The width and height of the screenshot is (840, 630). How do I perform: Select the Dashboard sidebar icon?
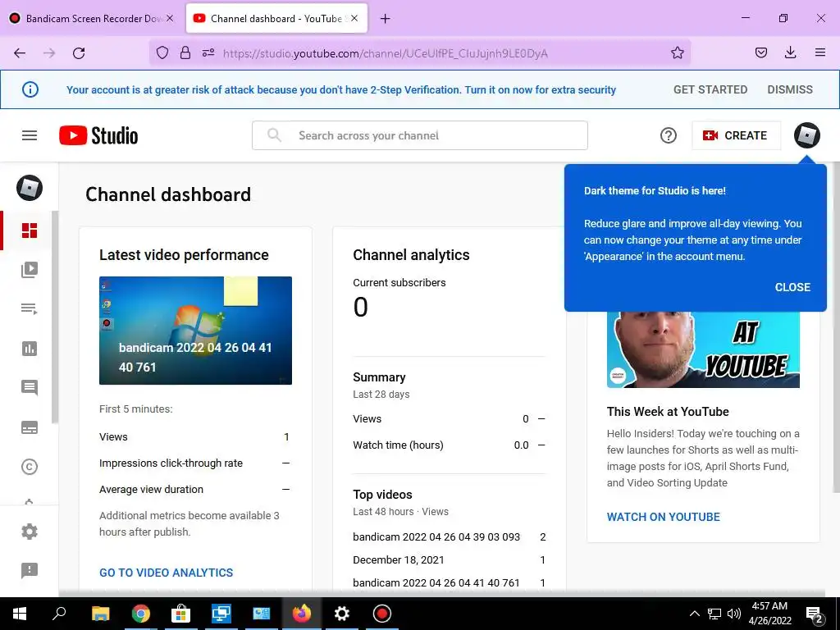coord(30,231)
